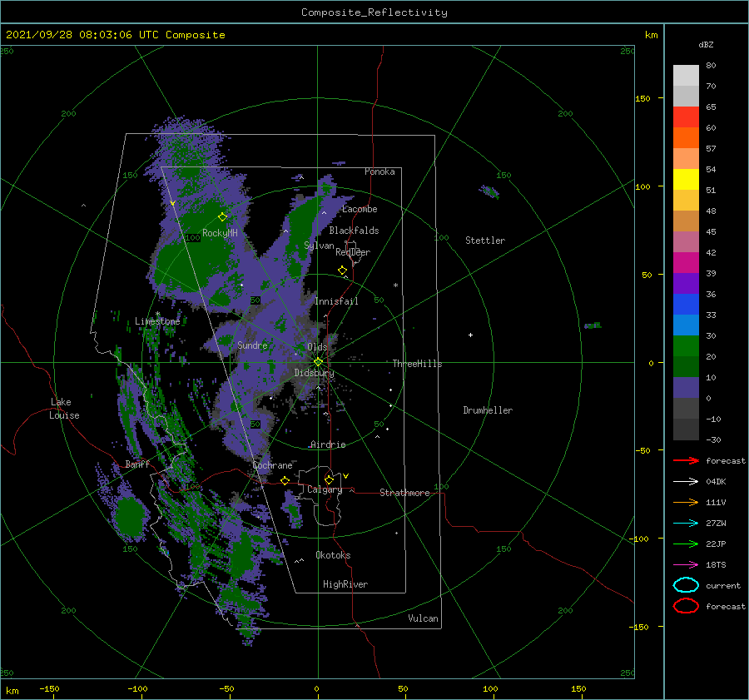749x700 pixels.
Task: Click the km unit label at bottom left
Action: coord(12,691)
